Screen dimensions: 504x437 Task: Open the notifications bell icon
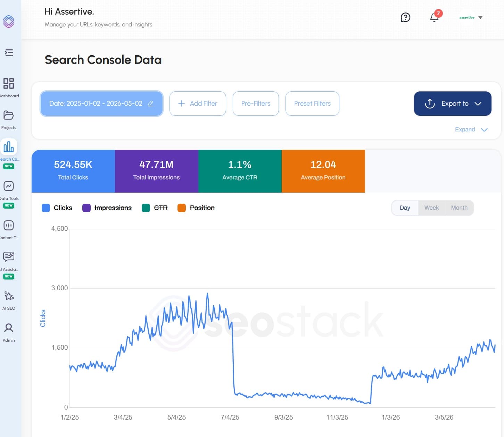(434, 17)
